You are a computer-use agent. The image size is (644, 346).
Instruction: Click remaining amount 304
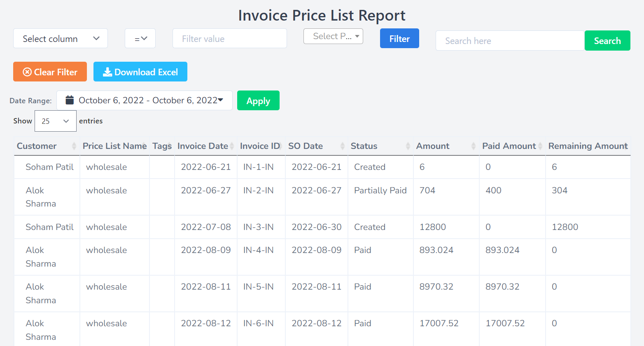(560, 190)
